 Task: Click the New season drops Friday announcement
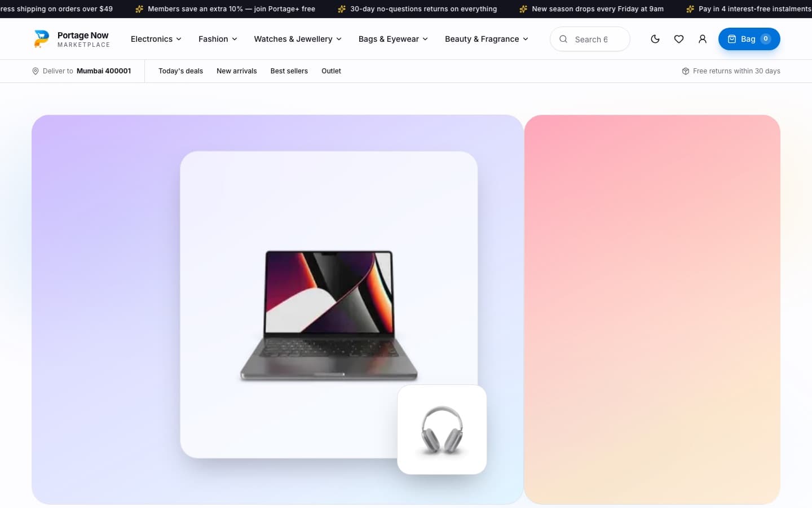pos(598,9)
